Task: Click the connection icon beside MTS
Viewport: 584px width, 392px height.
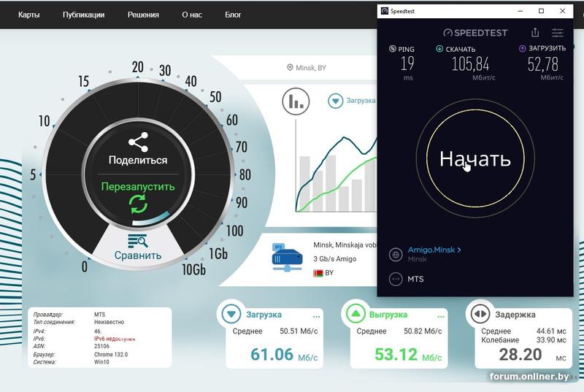Action: [x=396, y=279]
